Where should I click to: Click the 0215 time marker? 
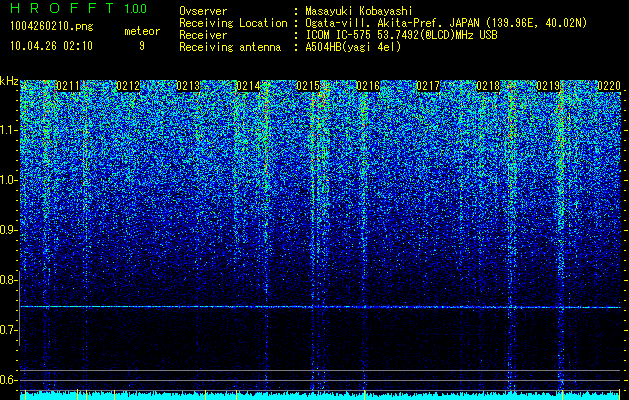(308, 86)
